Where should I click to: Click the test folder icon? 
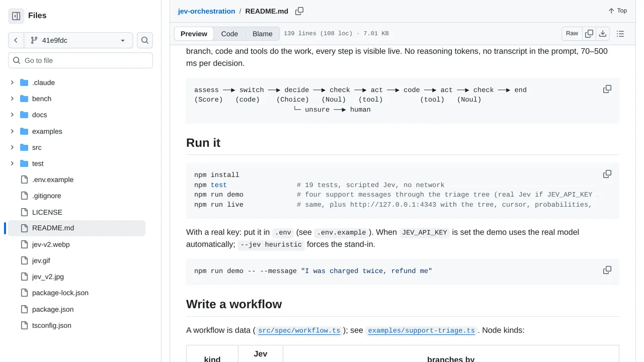tap(24, 163)
